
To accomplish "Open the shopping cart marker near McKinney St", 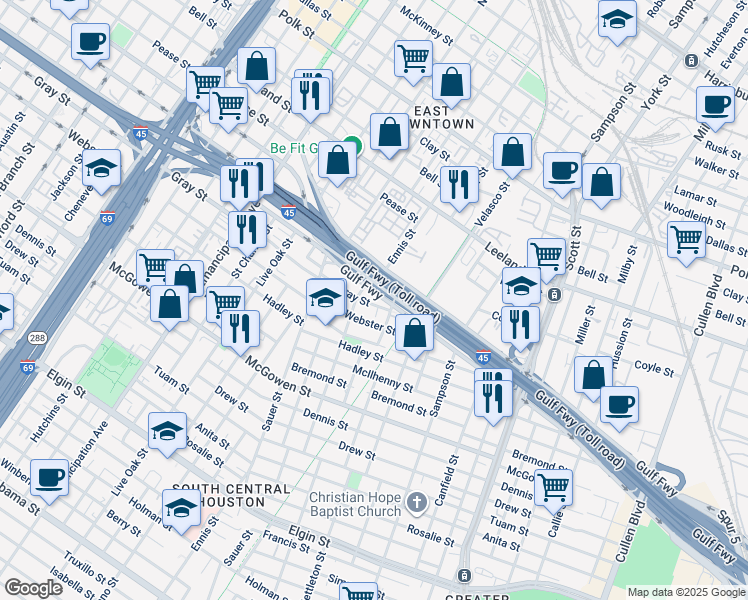I will click(414, 60).
